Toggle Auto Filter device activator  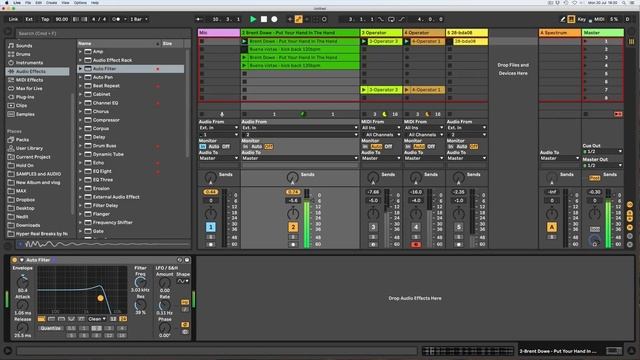[14, 260]
